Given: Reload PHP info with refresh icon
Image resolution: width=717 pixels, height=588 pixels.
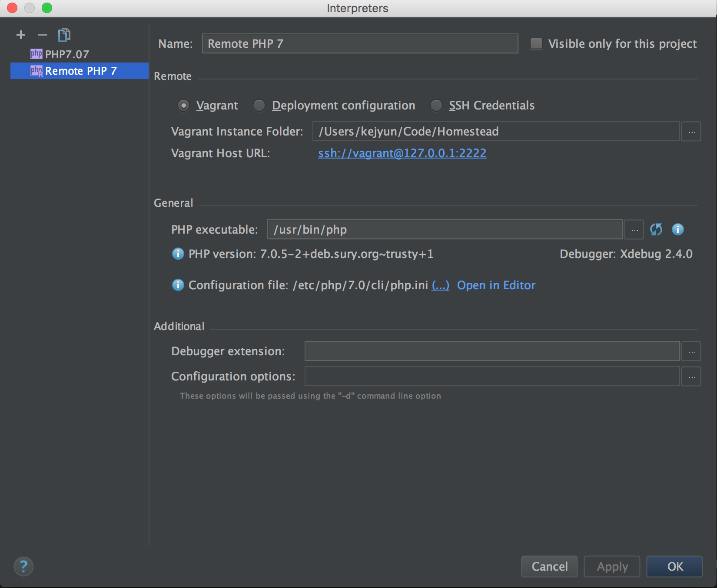Looking at the screenshot, I should point(656,229).
